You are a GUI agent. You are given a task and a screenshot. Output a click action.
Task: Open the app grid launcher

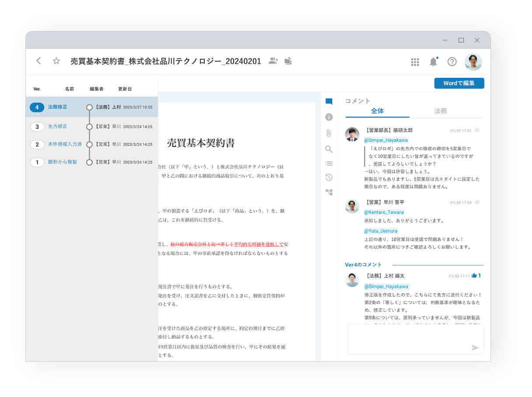pyautogui.click(x=415, y=62)
